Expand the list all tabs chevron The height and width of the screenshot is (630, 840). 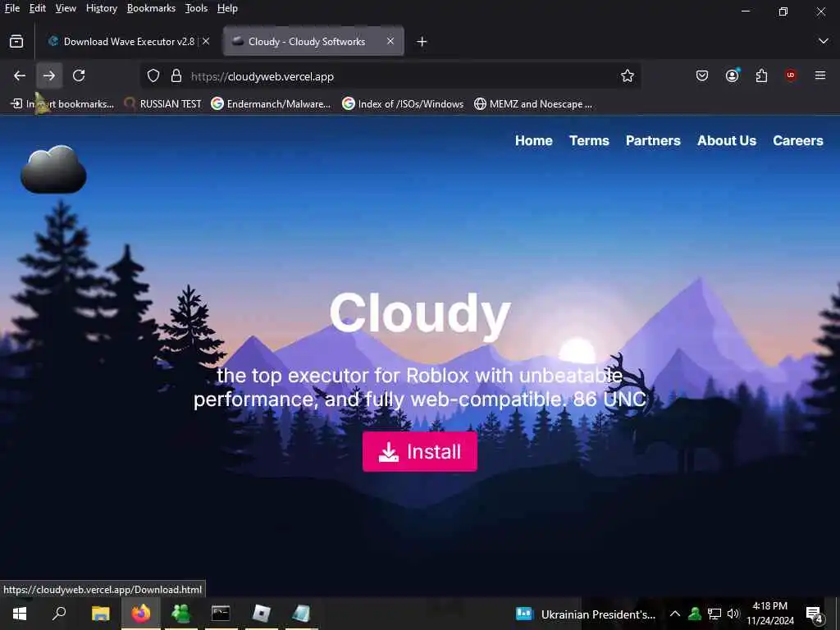824,41
